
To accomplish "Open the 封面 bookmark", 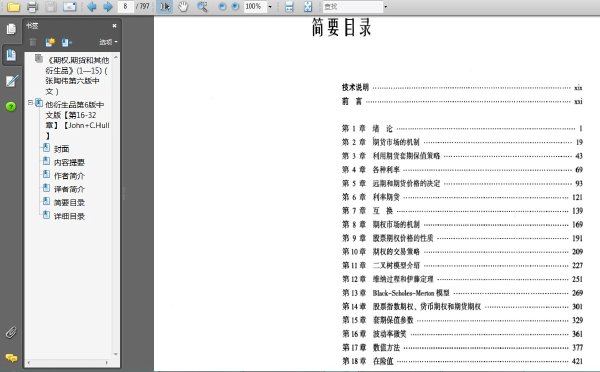I will [x=62, y=149].
